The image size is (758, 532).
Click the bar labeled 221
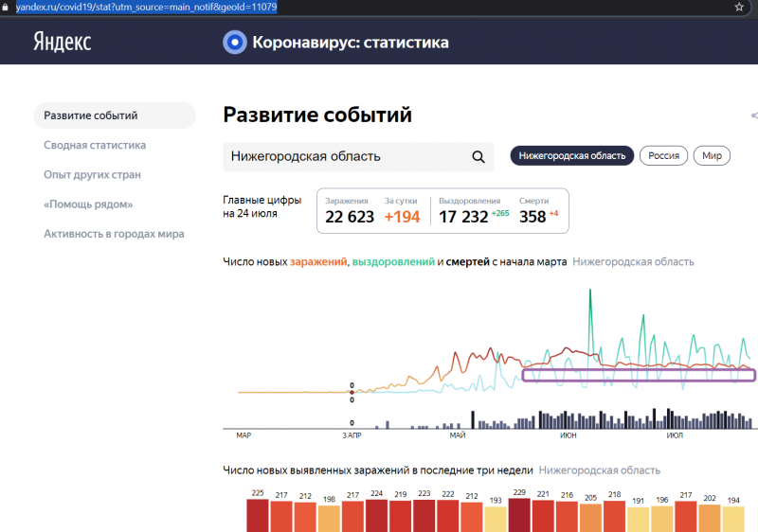543,516
